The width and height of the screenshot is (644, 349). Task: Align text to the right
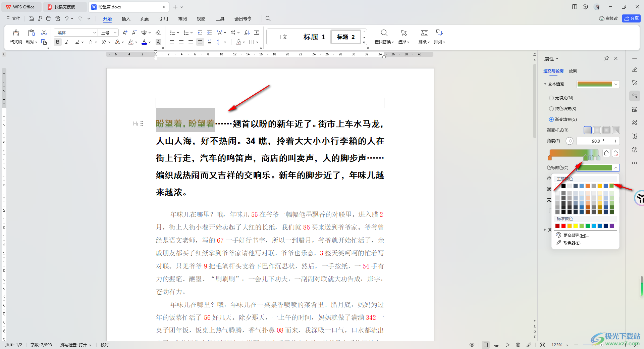point(191,42)
